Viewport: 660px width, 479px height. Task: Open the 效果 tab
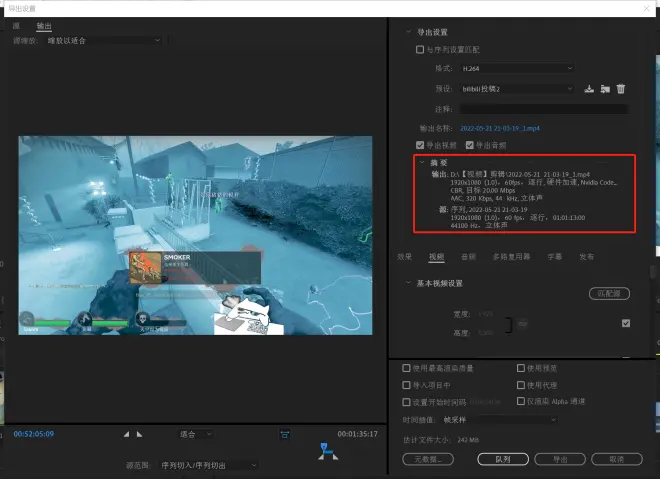click(405, 256)
